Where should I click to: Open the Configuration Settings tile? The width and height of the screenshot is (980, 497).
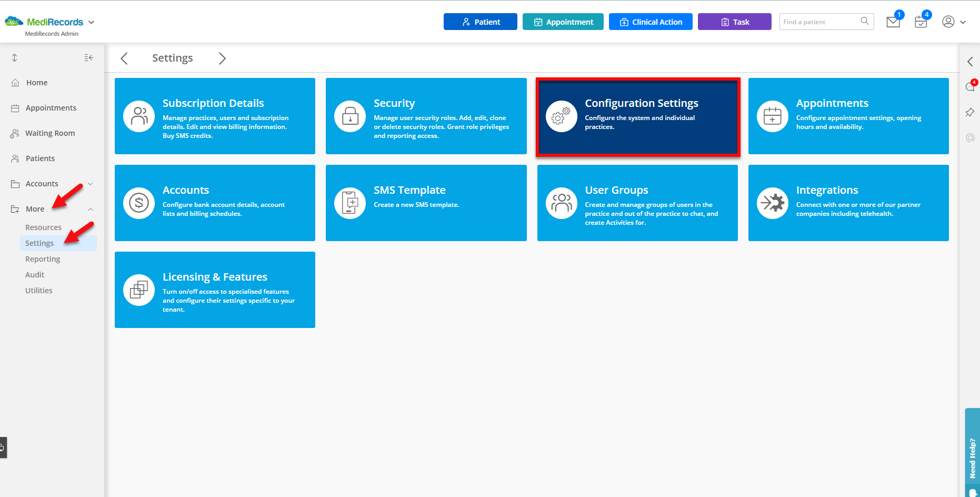(637, 116)
